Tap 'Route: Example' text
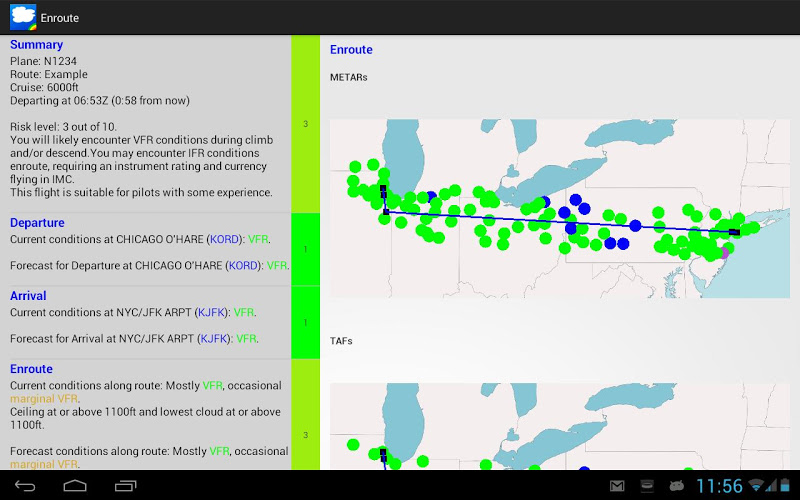This screenshot has height=500, width=800. [48, 74]
